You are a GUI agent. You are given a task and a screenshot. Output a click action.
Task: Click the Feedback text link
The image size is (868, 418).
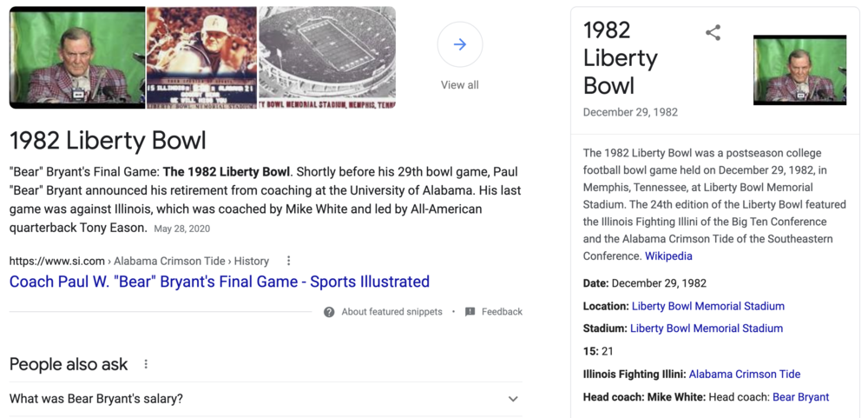pos(502,312)
